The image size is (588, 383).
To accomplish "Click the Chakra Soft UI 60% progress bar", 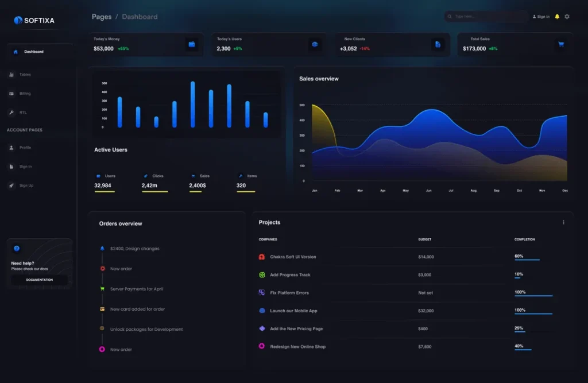I will 527,260.
